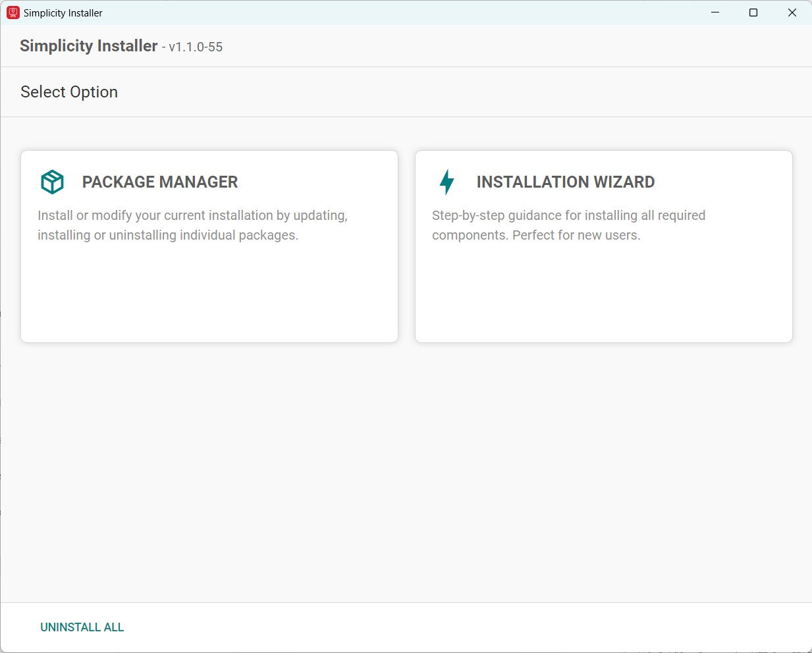Click the red Simplicity Installer logo in title bar

(x=12, y=12)
